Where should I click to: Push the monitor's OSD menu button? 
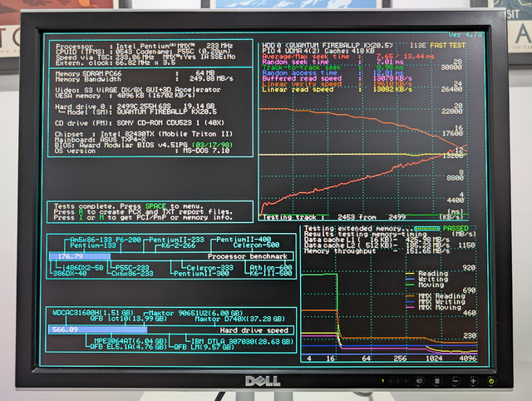coord(437,381)
